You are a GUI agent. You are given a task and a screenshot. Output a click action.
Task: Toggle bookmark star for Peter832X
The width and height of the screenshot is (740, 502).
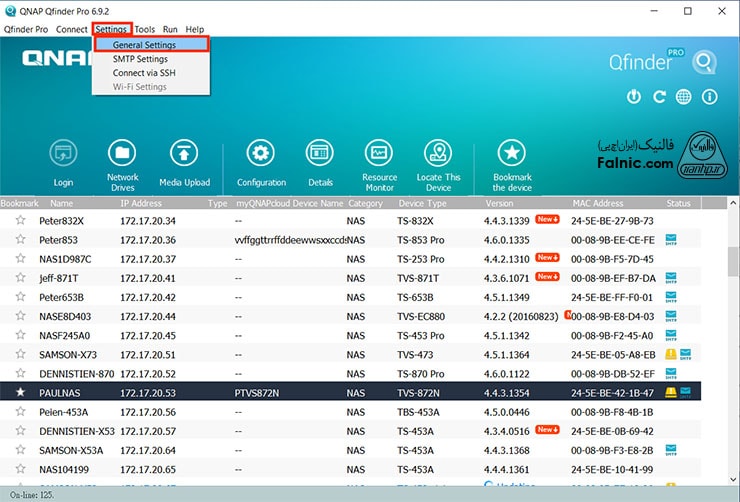(19, 221)
